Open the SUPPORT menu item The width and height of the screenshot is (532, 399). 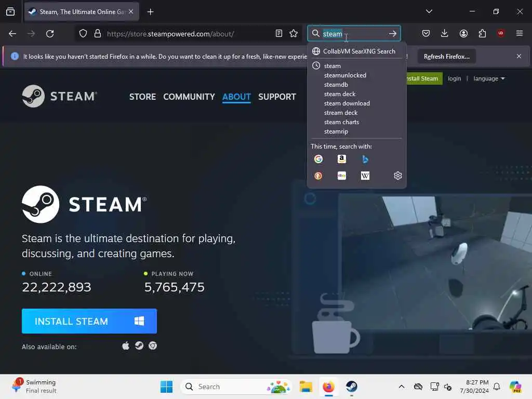point(277,97)
